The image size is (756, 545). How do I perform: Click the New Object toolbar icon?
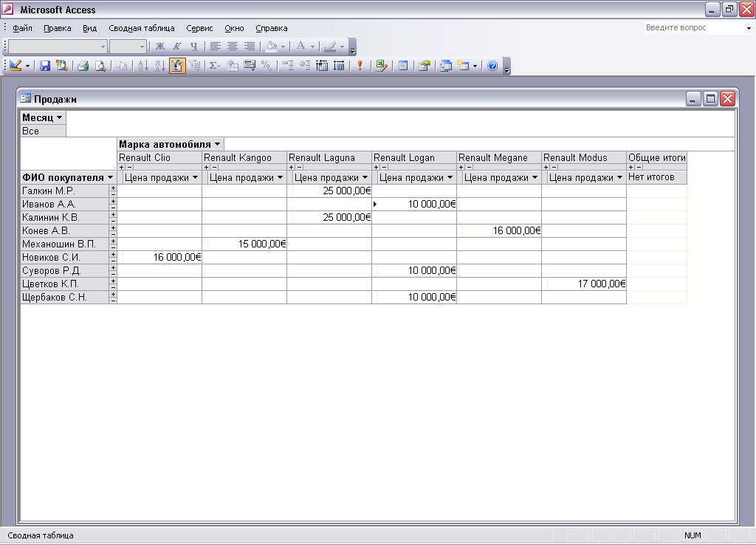tap(464, 66)
